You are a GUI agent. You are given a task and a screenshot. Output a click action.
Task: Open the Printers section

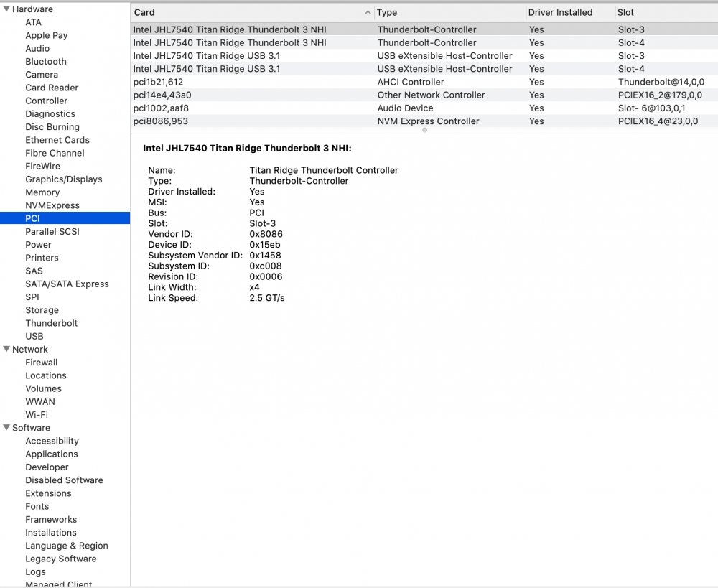[42, 257]
